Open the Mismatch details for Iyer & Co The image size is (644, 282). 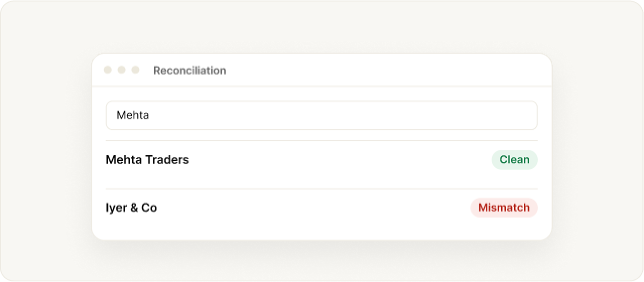[x=504, y=208]
